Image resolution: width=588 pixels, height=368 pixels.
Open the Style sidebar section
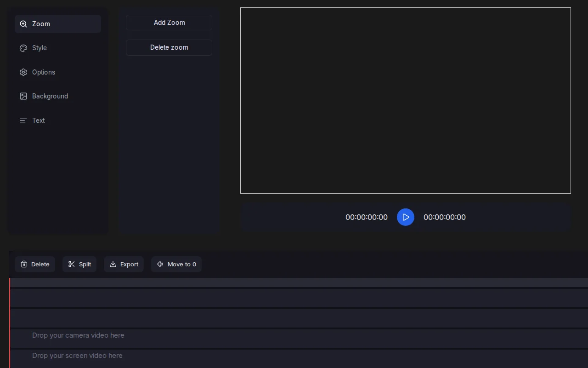coord(58,48)
